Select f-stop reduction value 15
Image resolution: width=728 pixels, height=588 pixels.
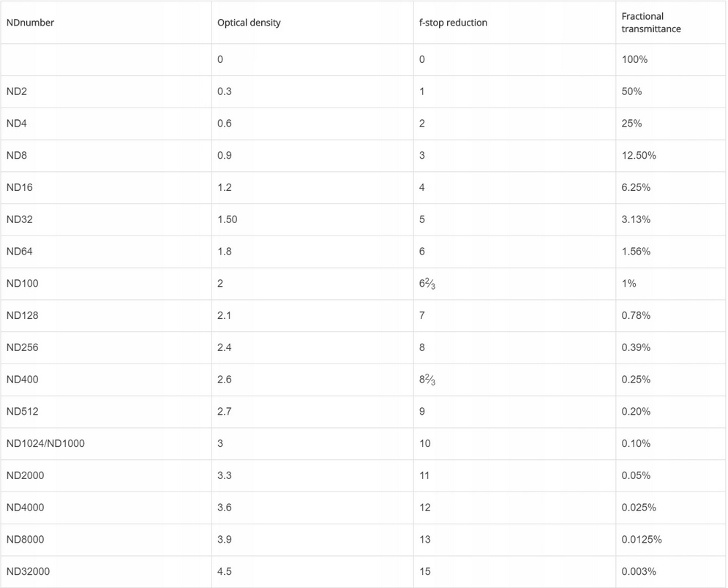[x=425, y=571]
